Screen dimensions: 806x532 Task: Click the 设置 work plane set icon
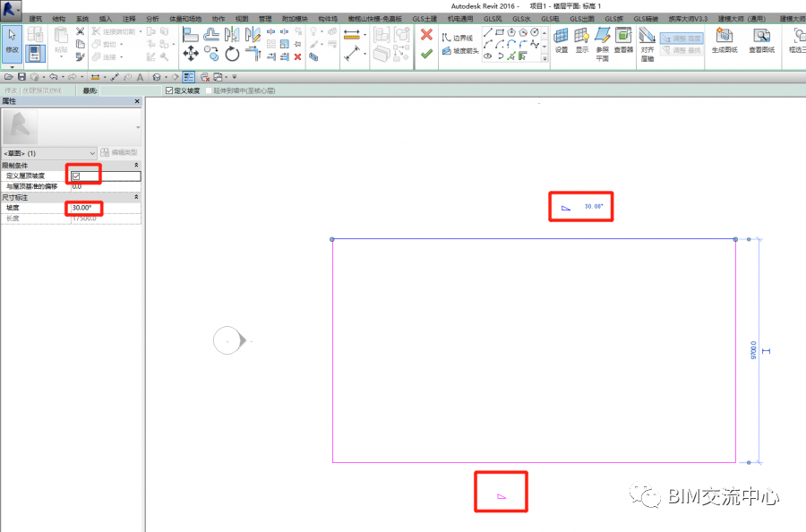tap(561, 41)
